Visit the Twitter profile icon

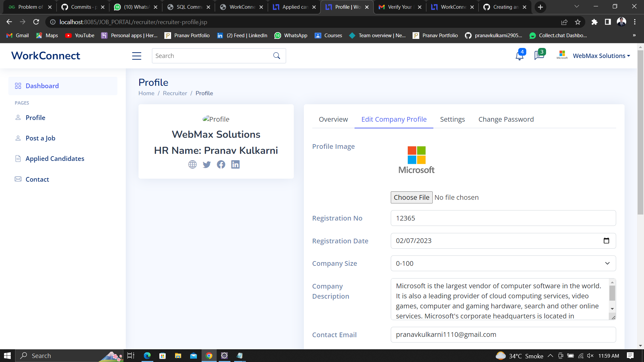click(x=207, y=165)
